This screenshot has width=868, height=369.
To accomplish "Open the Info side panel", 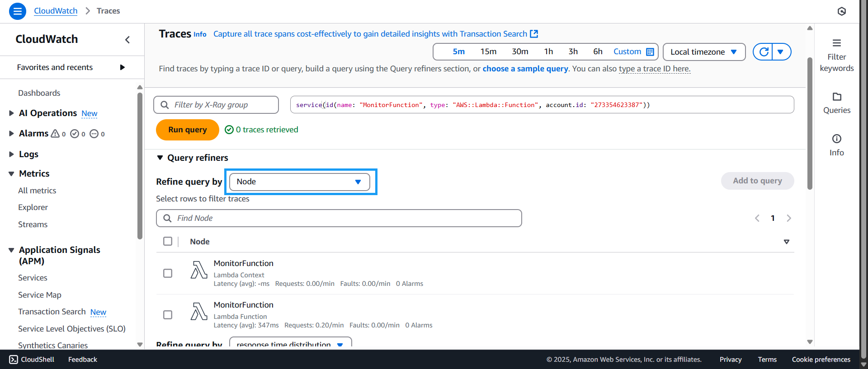I will click(836, 145).
